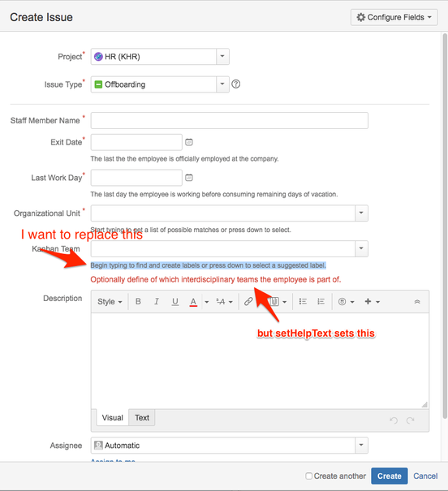448x491 pixels.
Task: Click the Cancel link
Action: 425,476
